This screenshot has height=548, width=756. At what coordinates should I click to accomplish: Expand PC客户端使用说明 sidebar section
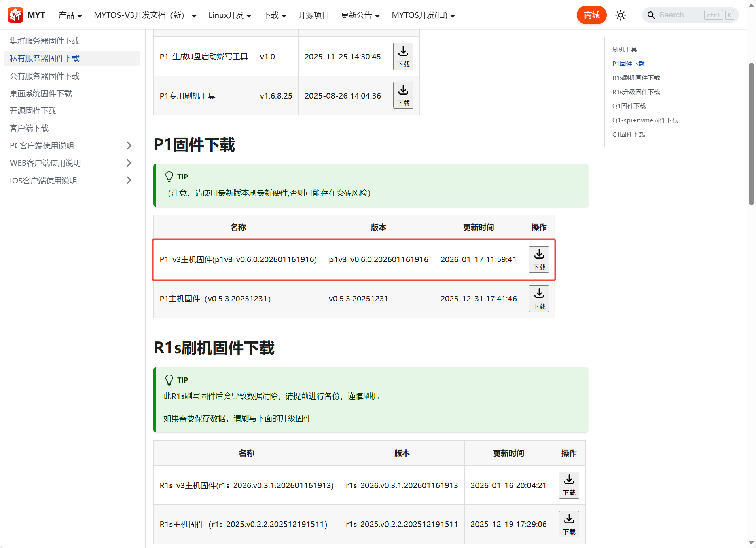click(x=129, y=145)
